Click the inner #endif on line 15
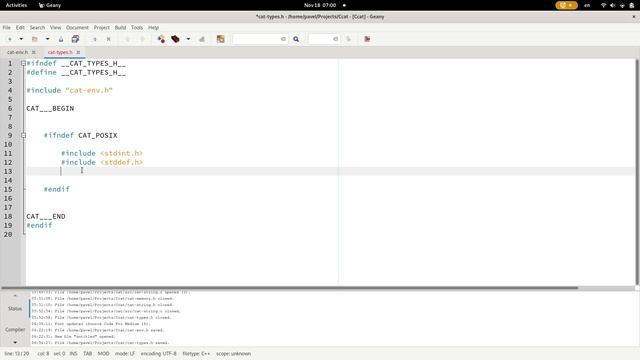 point(57,189)
